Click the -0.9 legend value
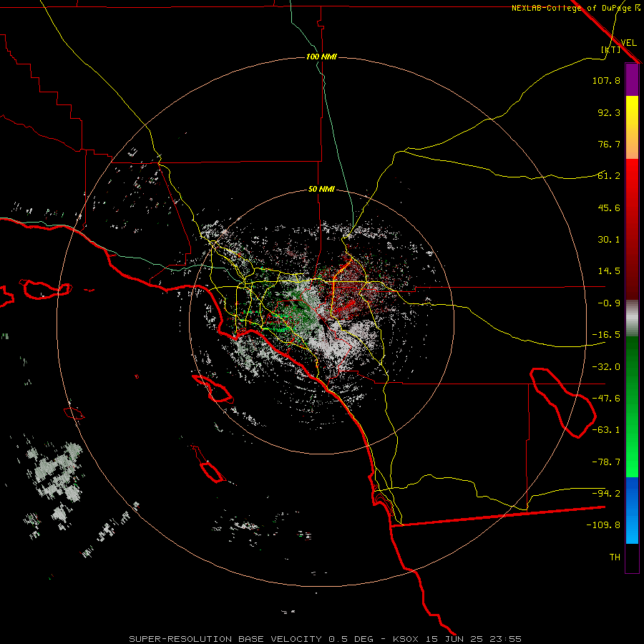 click(609, 303)
